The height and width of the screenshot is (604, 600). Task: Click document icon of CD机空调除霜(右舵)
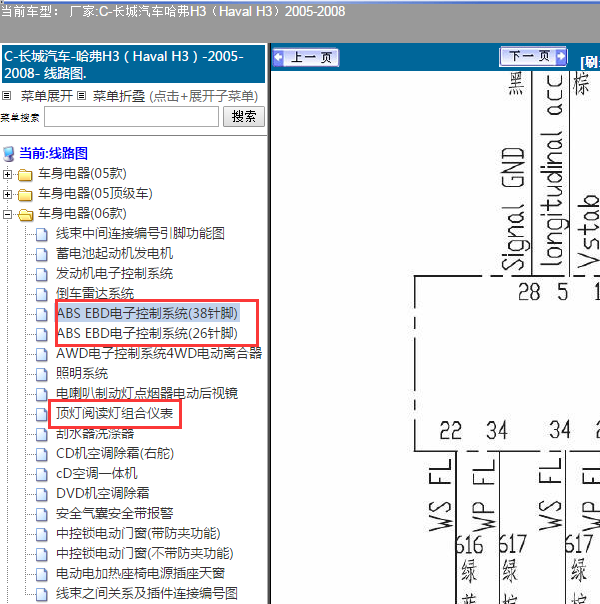[42, 455]
